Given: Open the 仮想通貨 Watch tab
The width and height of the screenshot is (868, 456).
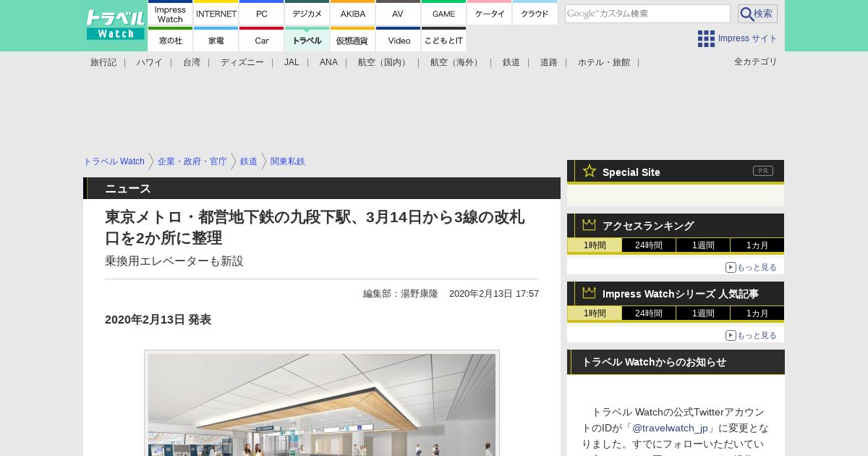Looking at the screenshot, I should 353,40.
